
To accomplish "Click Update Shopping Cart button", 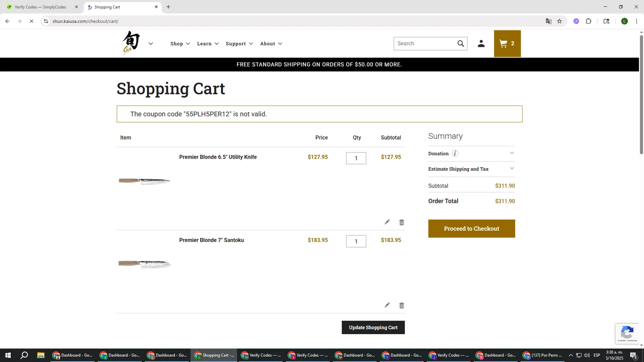I will pos(373,327).
